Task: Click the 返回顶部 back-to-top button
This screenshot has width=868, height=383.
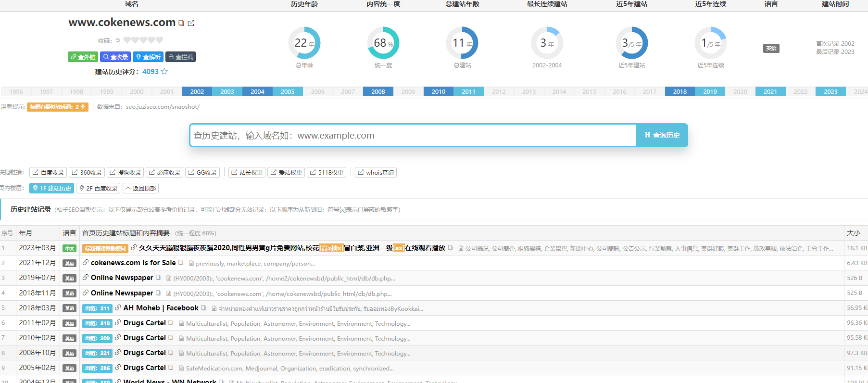Action: click(140, 188)
